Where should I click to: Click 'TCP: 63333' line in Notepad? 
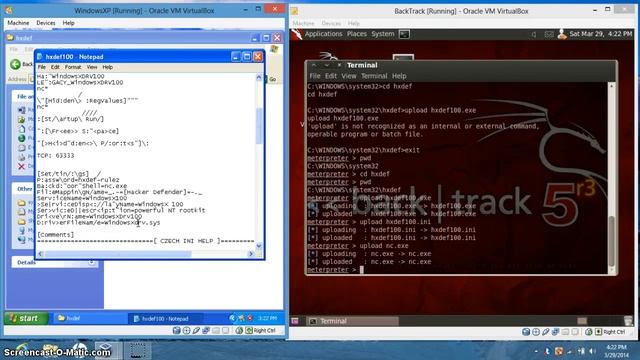pyautogui.click(x=56, y=156)
